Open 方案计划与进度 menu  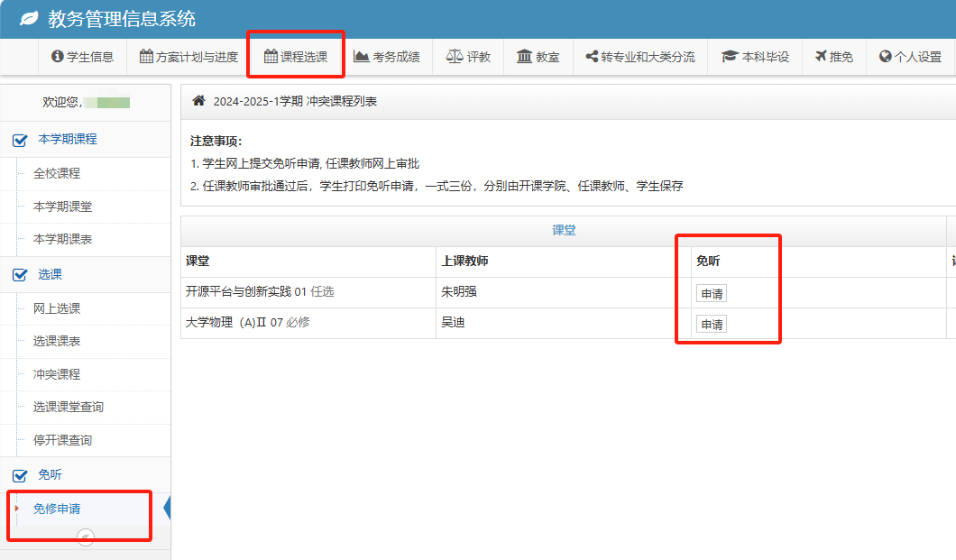pyautogui.click(x=189, y=57)
